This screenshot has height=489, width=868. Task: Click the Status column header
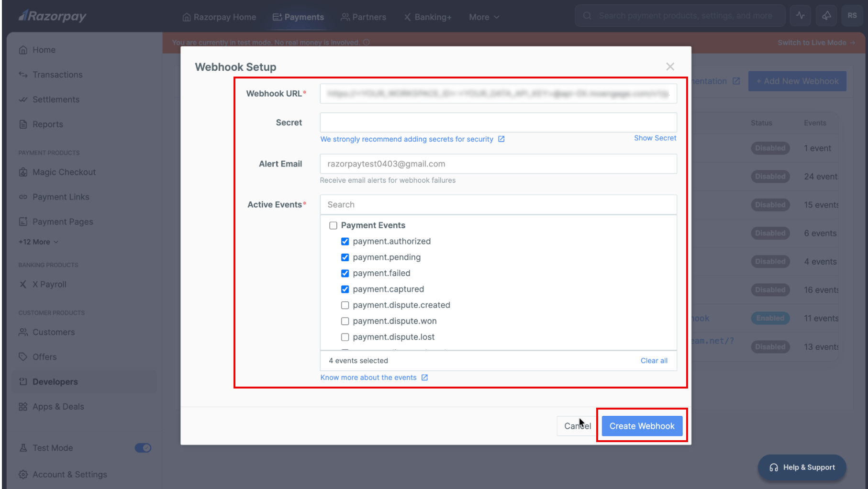click(x=761, y=123)
